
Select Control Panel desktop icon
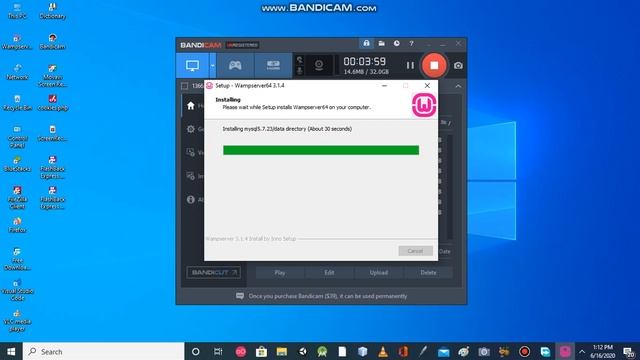[x=17, y=137]
